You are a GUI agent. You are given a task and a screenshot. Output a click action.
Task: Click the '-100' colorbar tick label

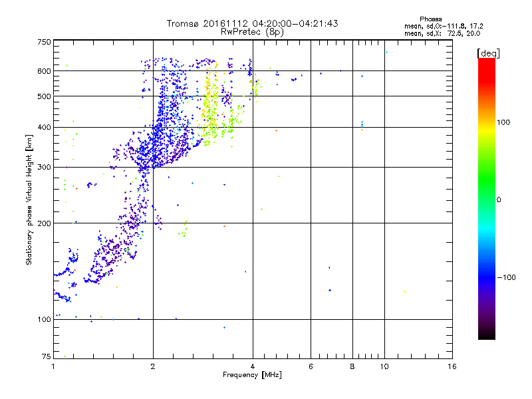click(x=506, y=277)
